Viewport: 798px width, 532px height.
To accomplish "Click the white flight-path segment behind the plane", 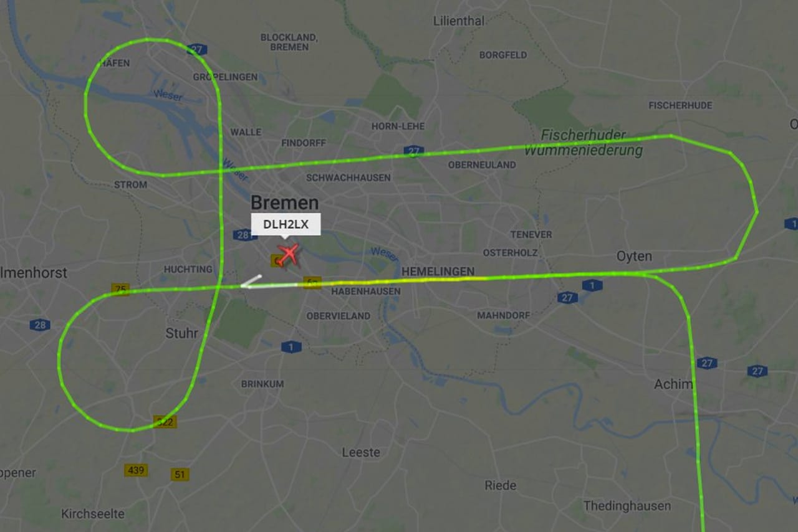I will pyautogui.click(x=269, y=284).
